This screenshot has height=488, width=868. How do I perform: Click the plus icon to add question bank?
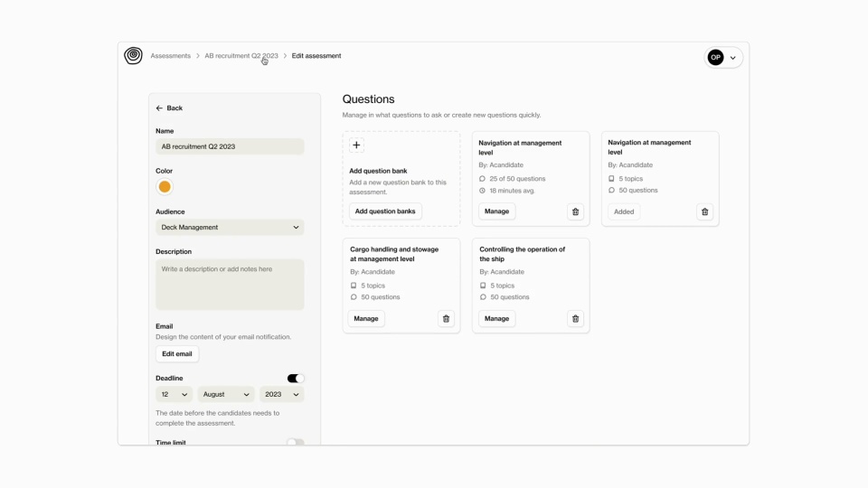pos(356,145)
